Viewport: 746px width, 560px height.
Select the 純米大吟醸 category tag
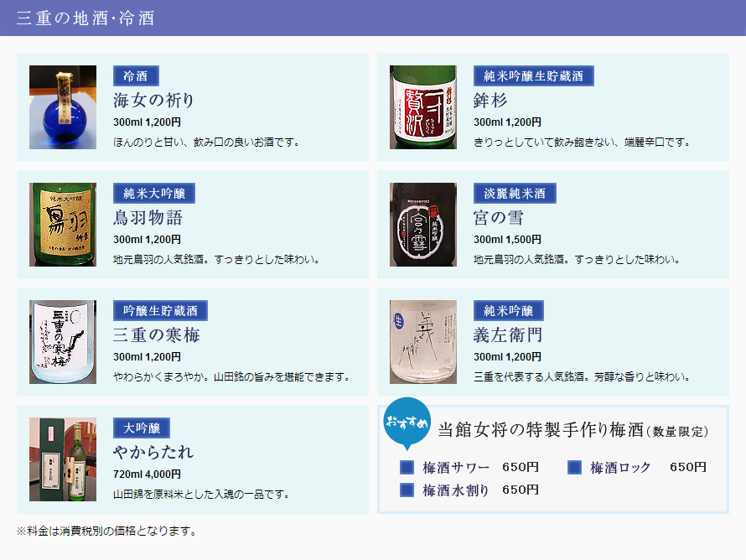coord(154,194)
